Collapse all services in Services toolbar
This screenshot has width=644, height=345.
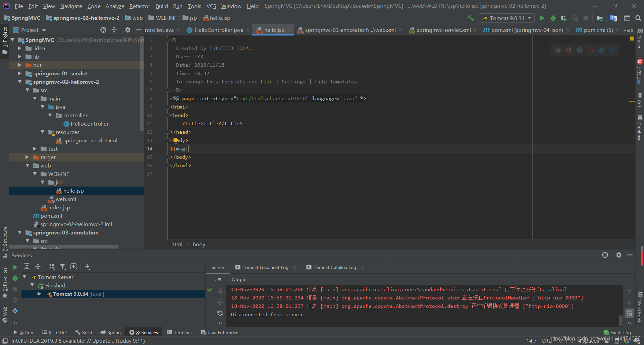click(x=38, y=267)
